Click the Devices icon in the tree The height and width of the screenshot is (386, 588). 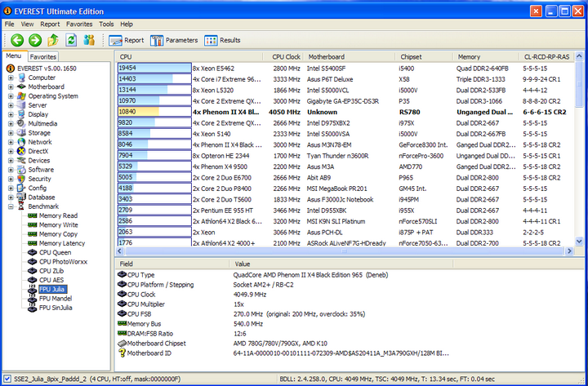pyautogui.click(x=21, y=161)
